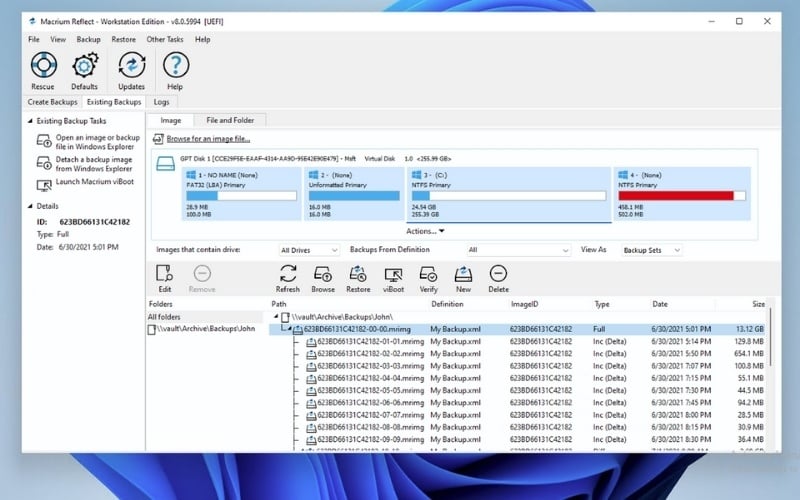
Task: Click the Updates toolbar icon
Action: click(x=131, y=66)
